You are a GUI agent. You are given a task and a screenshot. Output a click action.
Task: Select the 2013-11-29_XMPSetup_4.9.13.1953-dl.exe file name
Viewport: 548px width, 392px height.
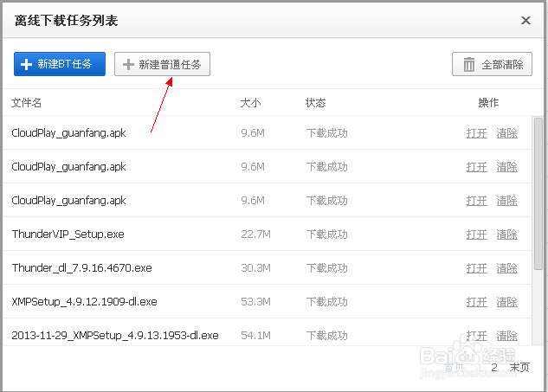(x=115, y=336)
